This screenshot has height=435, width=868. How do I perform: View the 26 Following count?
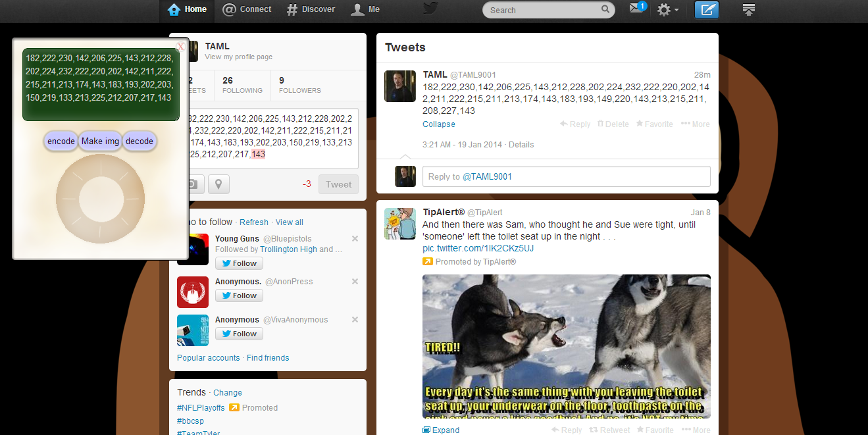(242, 85)
